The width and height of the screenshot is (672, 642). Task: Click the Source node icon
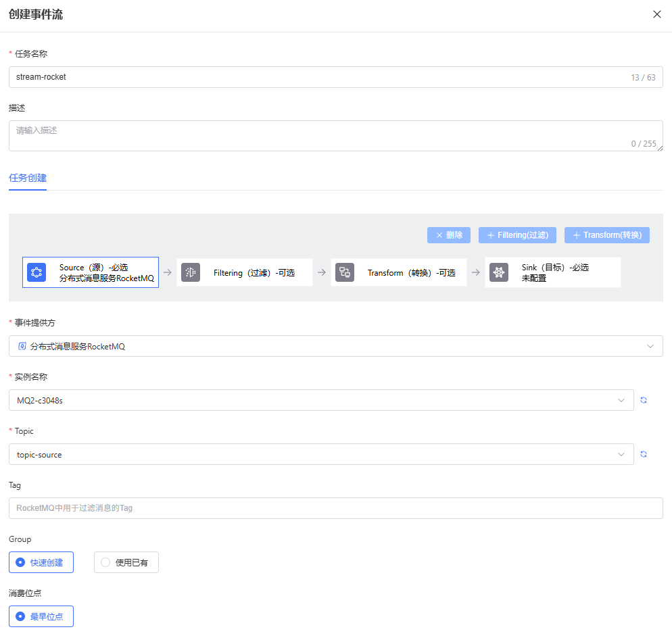37,272
